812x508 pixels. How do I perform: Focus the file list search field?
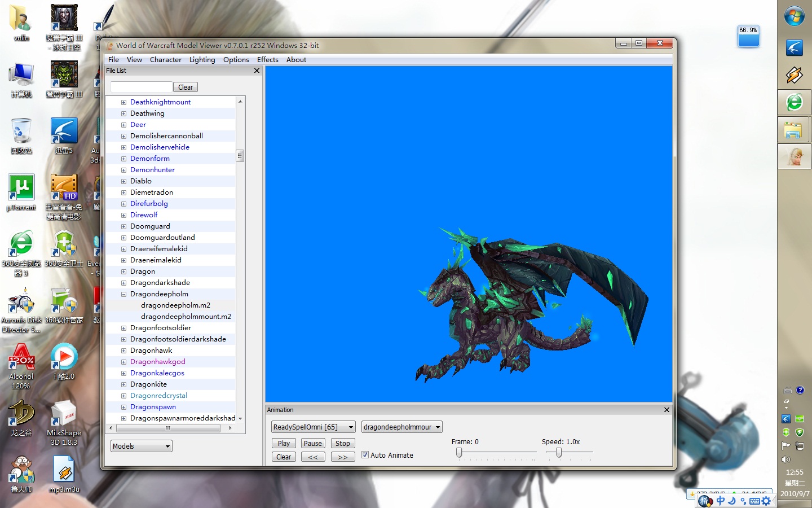[141, 87]
